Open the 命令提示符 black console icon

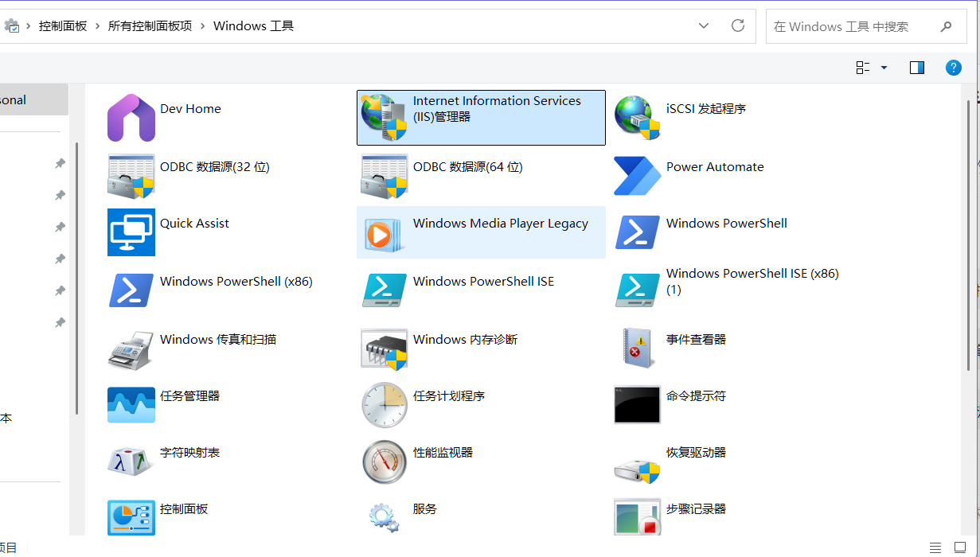(638, 405)
